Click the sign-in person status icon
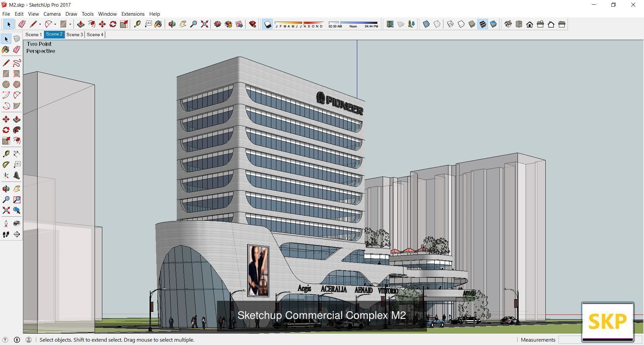This screenshot has height=345, width=644. point(29,340)
